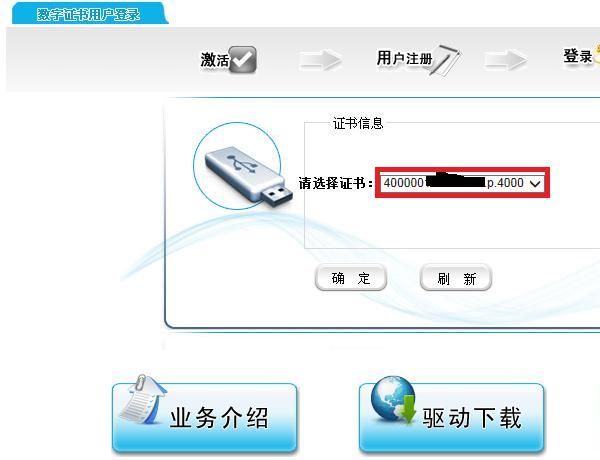
Task: Click the 证书信息 group heading
Action: [x=358, y=123]
